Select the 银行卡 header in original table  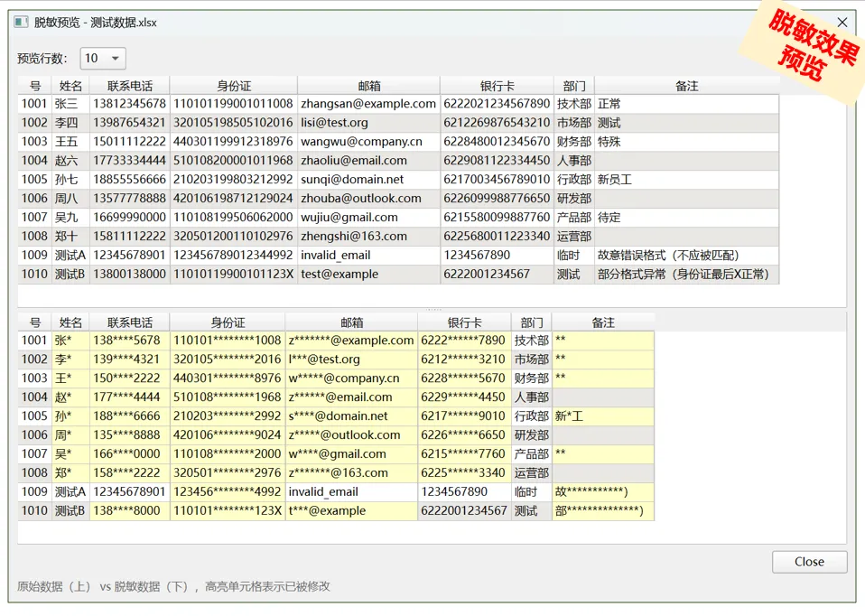click(497, 86)
